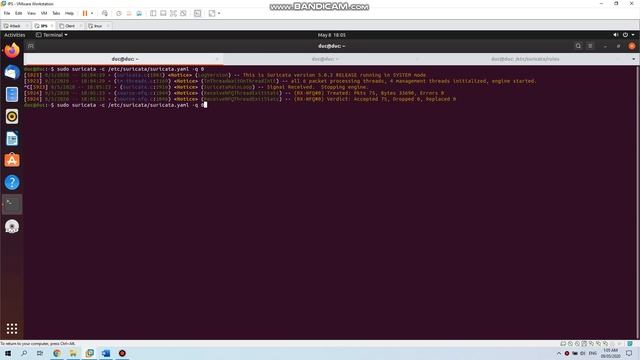The height and width of the screenshot is (360, 640).
Task: Open Word from the Windows taskbar
Action: tap(106, 353)
